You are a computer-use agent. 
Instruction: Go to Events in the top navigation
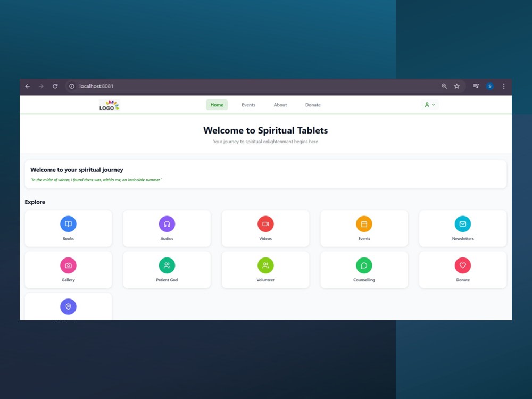(248, 105)
